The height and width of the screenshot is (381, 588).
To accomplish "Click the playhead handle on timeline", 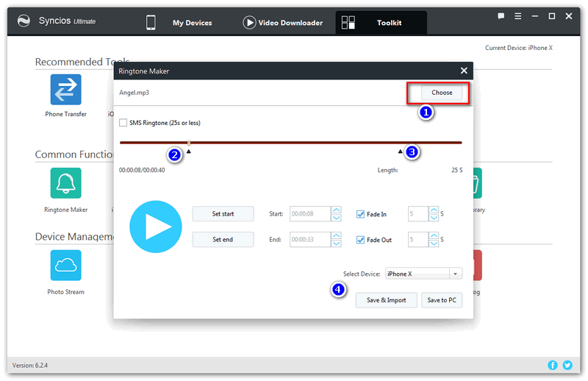I will [x=189, y=143].
